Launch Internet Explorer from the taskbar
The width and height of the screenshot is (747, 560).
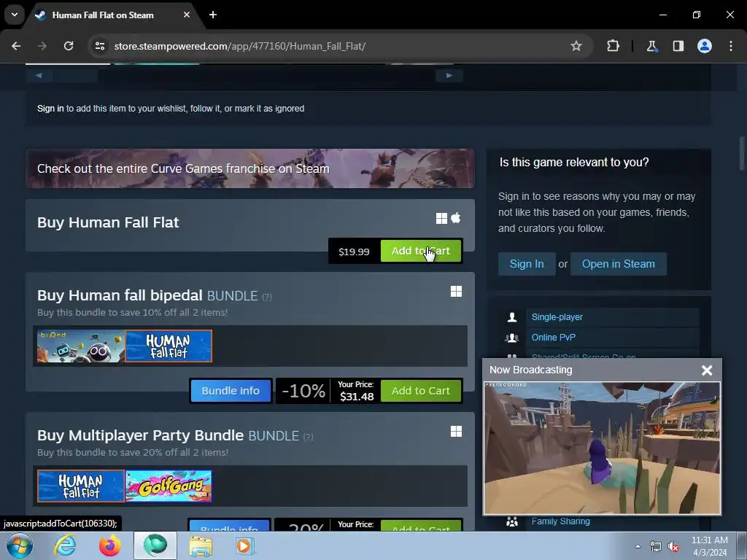[65, 545]
